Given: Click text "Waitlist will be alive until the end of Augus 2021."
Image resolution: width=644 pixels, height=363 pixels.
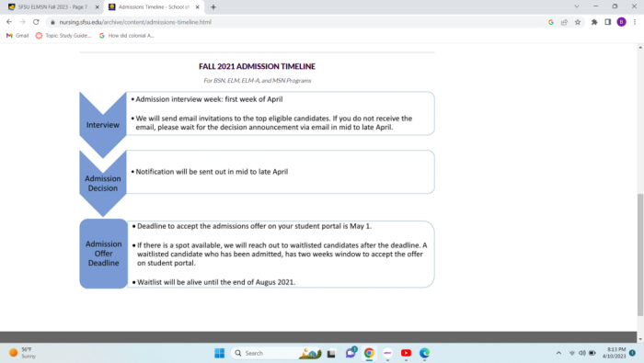Looking at the screenshot, I should tap(216, 282).
